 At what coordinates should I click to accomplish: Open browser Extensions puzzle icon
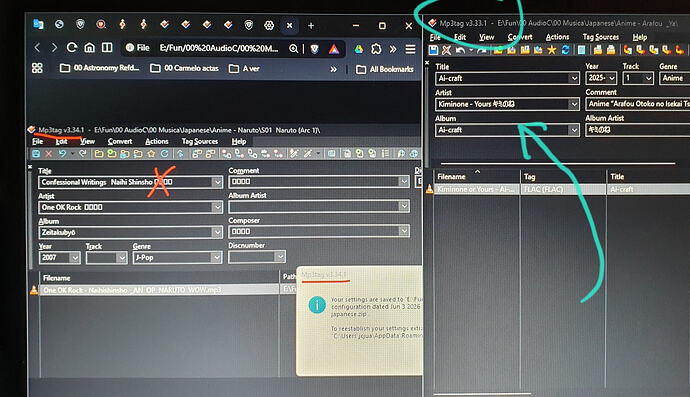click(x=376, y=49)
